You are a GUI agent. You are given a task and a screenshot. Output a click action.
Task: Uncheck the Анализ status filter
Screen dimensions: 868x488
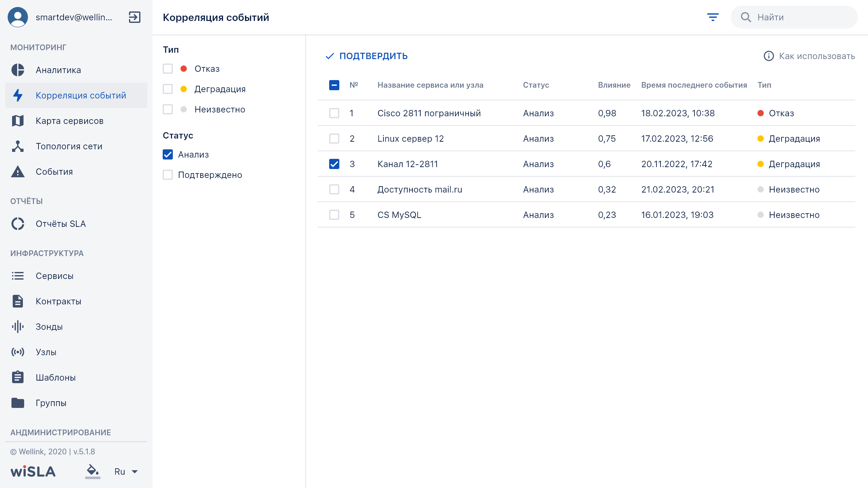coord(168,154)
